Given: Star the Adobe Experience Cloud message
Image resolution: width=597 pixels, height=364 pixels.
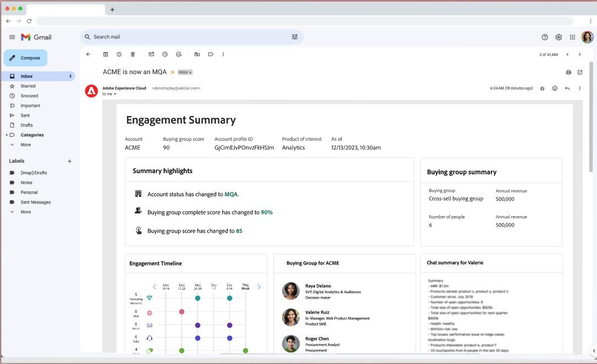Looking at the screenshot, I should click(x=542, y=89).
